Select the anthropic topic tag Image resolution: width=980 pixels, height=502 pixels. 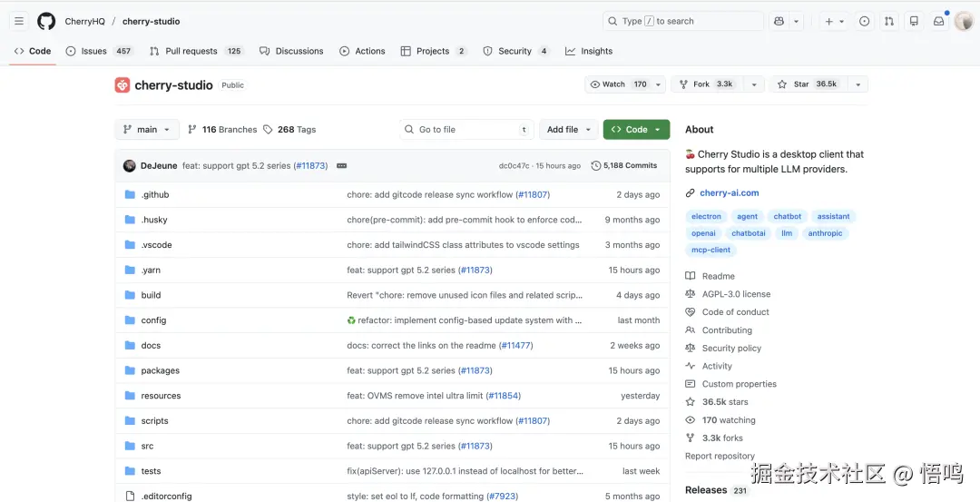825,233
